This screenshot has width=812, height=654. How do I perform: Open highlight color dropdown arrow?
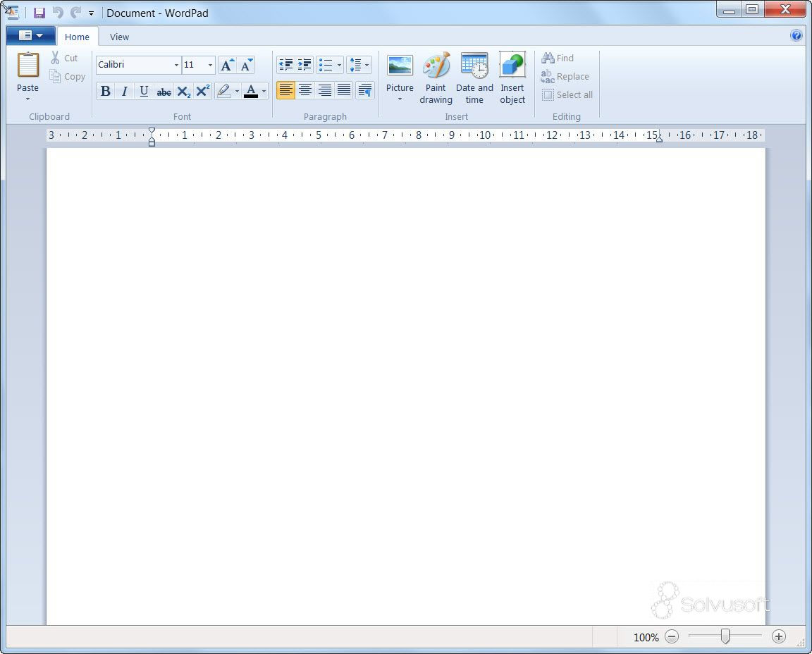[x=237, y=91]
